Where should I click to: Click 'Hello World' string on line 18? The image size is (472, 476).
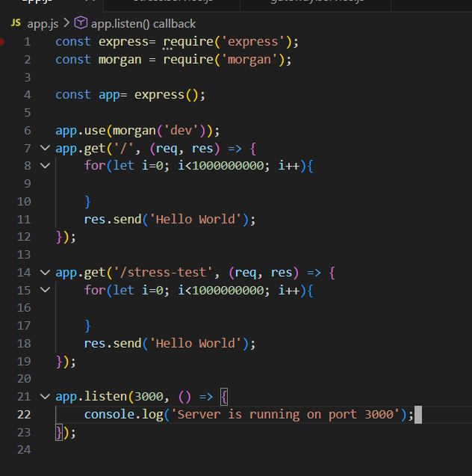[x=196, y=344]
